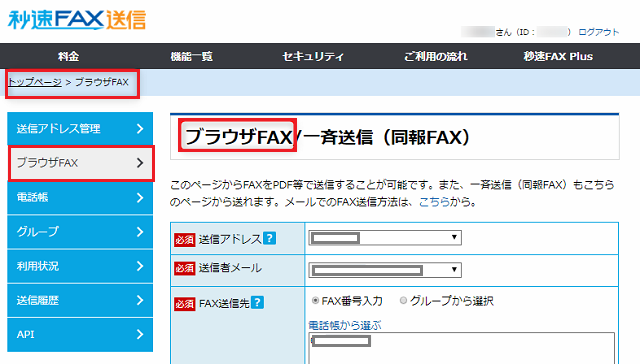This screenshot has height=364, width=640.
Task: Open API in the sidebar
Action: (80, 334)
